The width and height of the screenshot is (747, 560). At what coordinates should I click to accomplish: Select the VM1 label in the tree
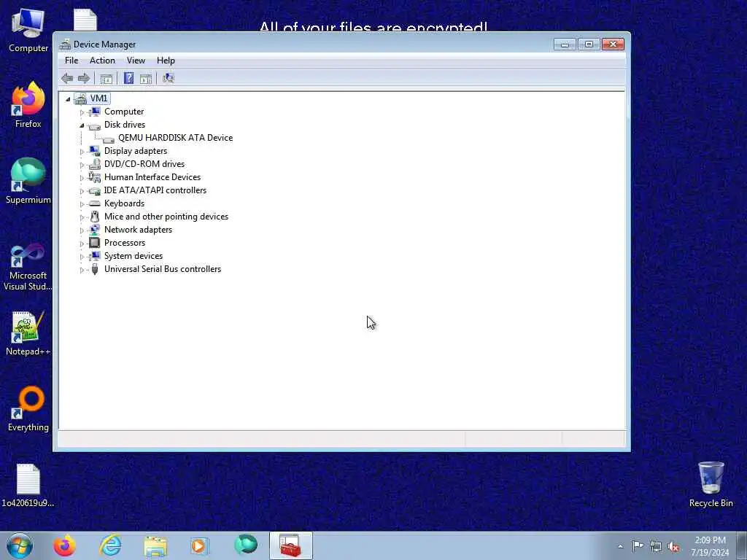pos(99,98)
